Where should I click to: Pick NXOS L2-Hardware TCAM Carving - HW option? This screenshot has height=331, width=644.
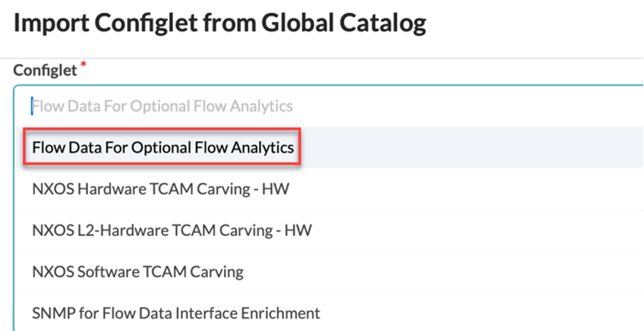coord(172,230)
